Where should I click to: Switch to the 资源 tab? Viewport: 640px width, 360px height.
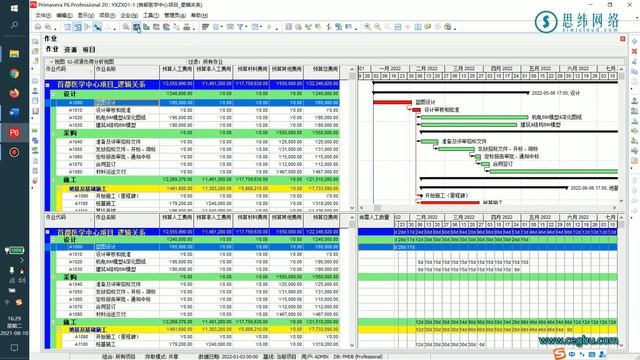[70, 49]
